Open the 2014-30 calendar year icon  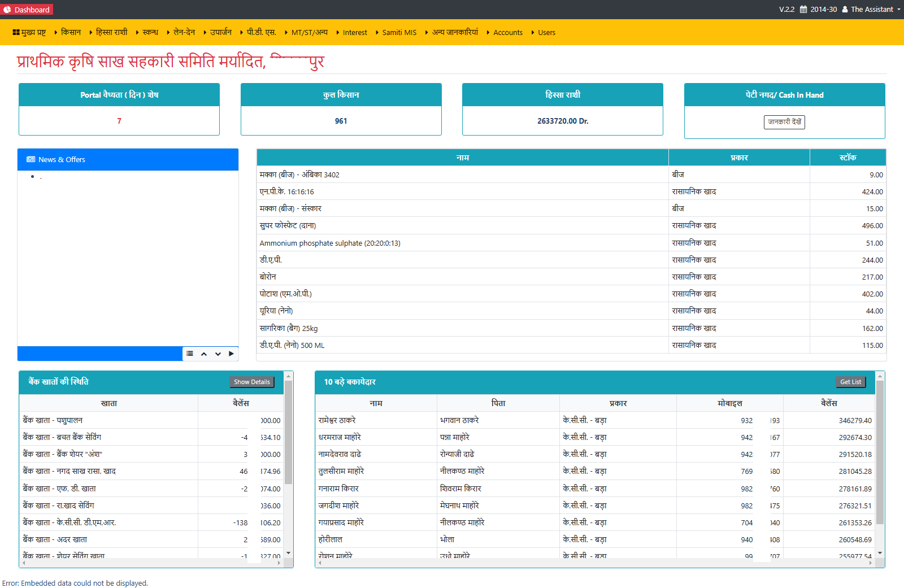coord(803,10)
